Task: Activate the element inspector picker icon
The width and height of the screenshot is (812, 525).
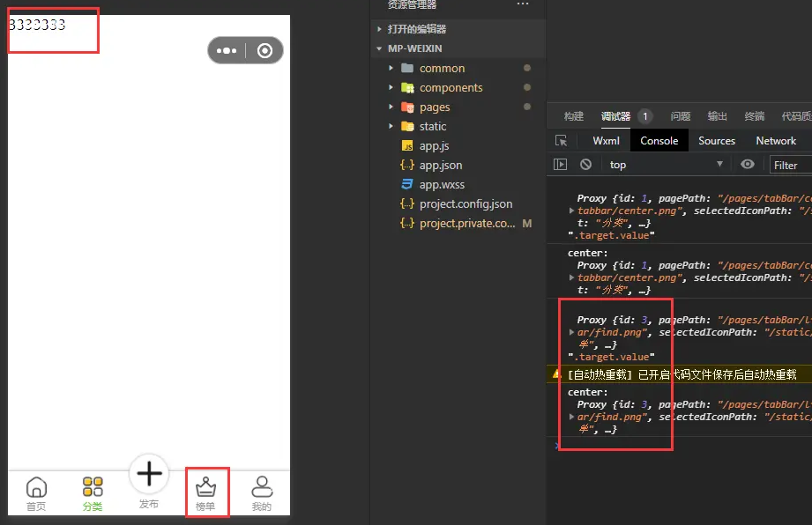Action: click(561, 141)
